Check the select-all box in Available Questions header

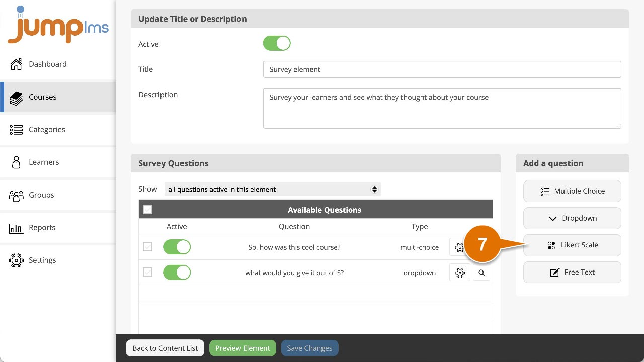tap(147, 209)
